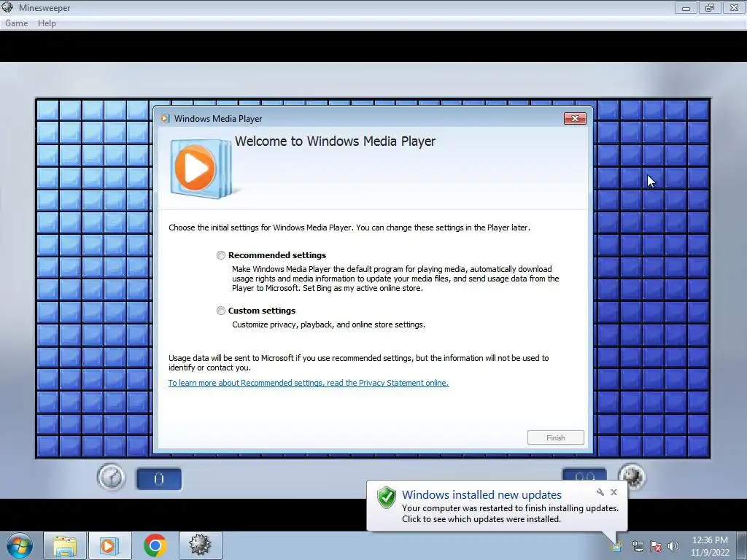The width and height of the screenshot is (747, 560).
Task: Close the Windows Media Player dialog
Action: click(575, 119)
